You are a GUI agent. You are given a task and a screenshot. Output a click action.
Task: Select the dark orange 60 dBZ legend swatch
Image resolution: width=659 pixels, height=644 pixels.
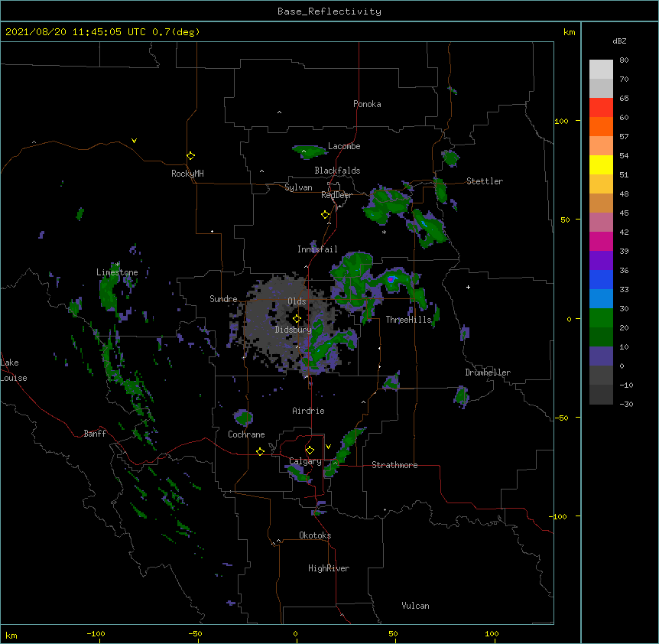(x=601, y=126)
